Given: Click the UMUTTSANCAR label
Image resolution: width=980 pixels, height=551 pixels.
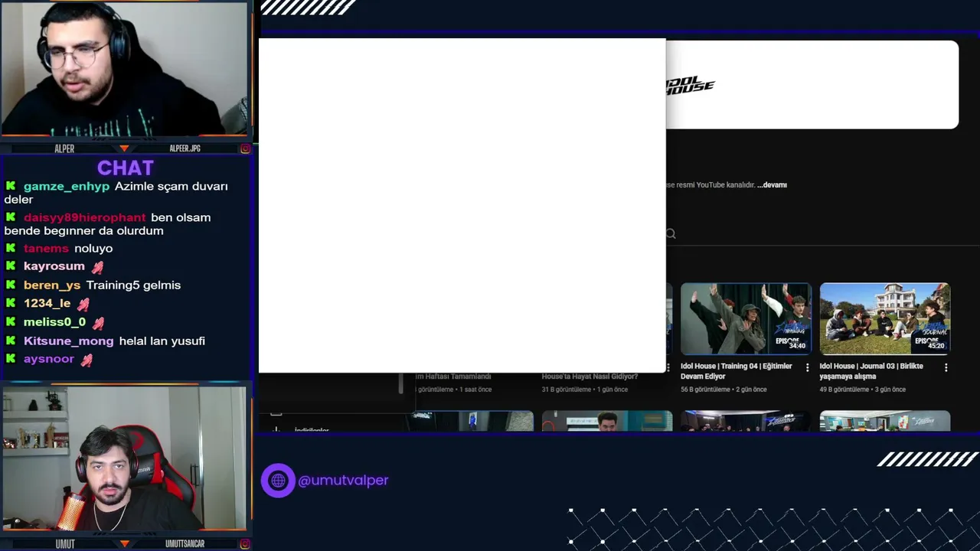Looking at the screenshot, I should click(185, 543).
